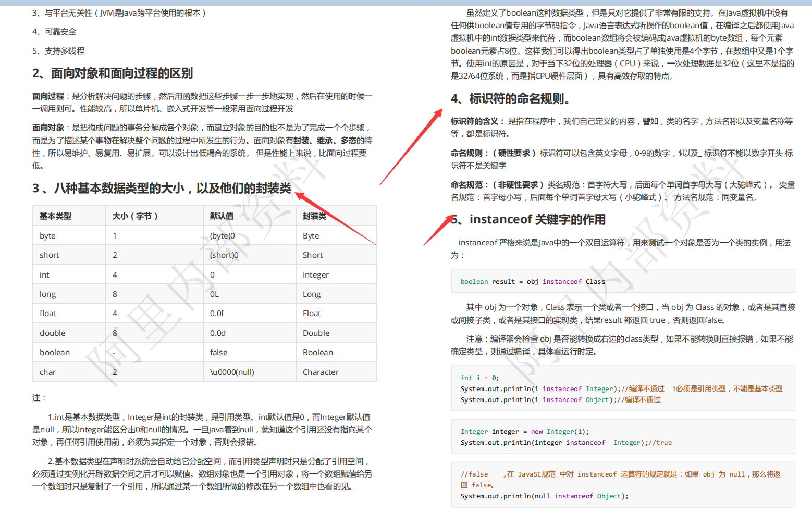Screen dimensions: 812x514
Task: Select the heading about 八种基本数据类型
Action: click(162, 189)
